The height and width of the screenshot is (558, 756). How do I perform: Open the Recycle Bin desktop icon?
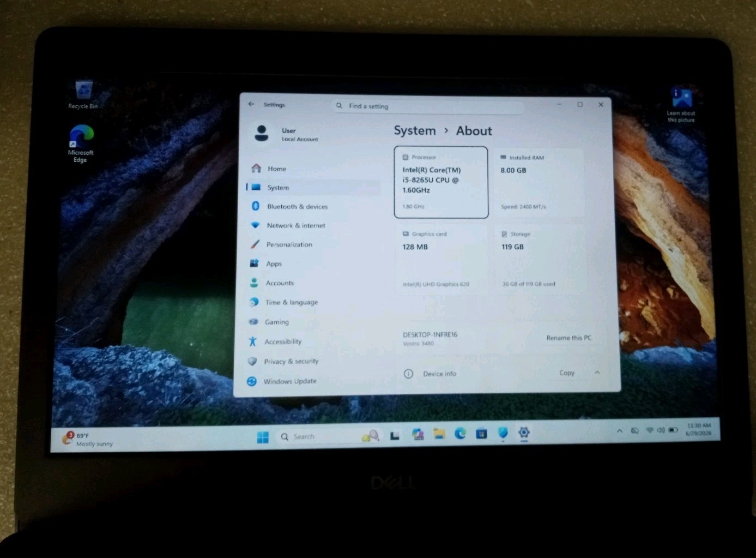[x=83, y=94]
